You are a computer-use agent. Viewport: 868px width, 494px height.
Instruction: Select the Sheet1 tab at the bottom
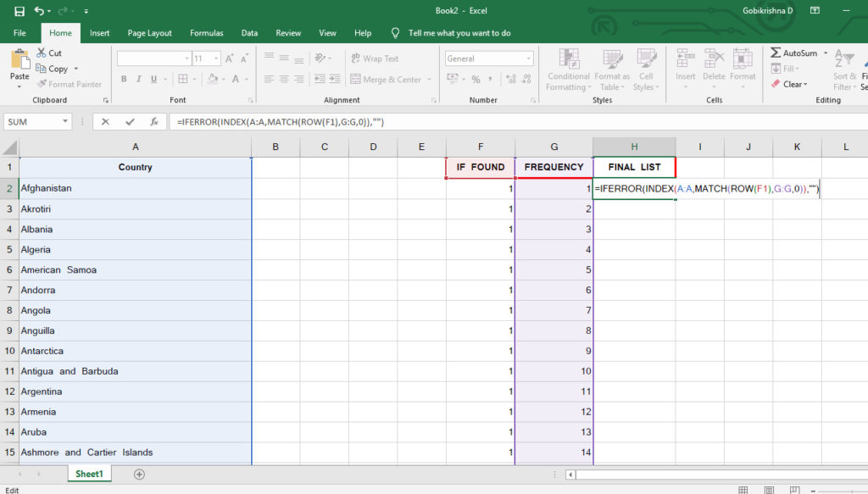pos(89,475)
